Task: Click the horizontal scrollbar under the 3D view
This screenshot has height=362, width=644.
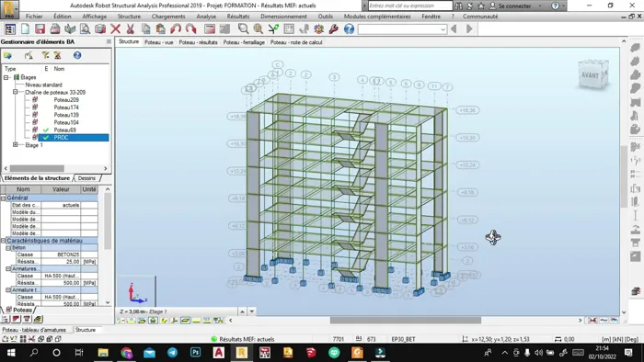Action: [x=406, y=320]
